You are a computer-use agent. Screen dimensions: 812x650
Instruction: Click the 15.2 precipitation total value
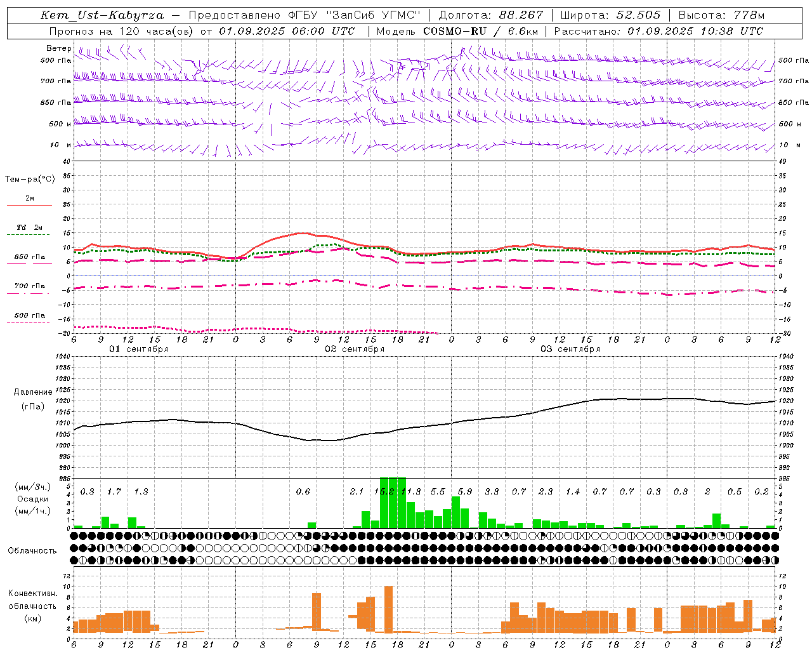(383, 492)
